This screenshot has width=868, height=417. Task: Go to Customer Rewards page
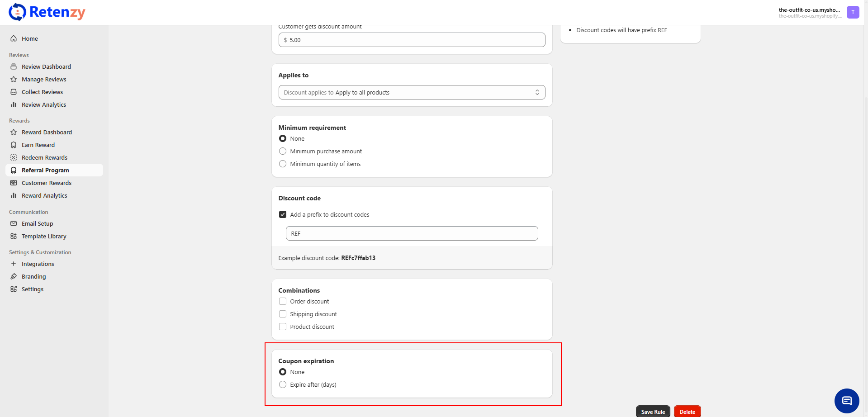point(46,183)
